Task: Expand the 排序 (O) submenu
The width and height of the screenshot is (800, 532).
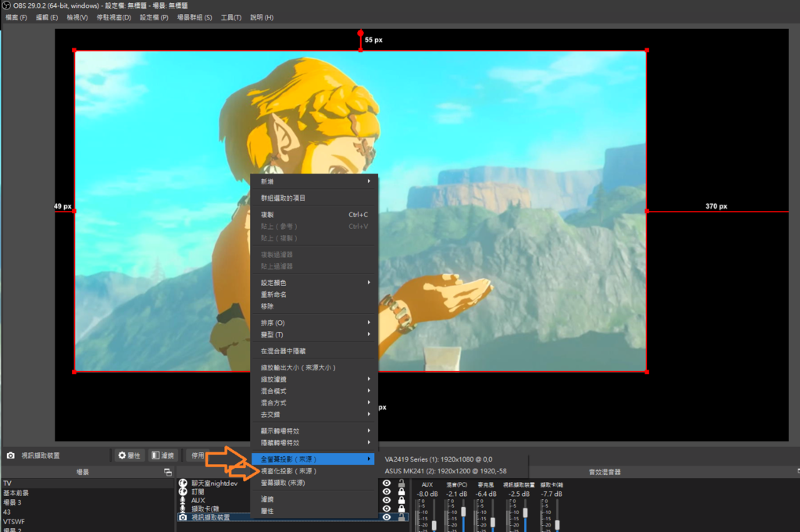Action: (315, 323)
